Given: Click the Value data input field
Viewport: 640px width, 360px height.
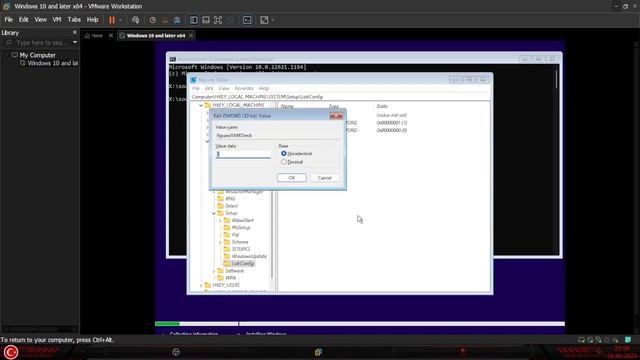Looking at the screenshot, I should [243, 154].
